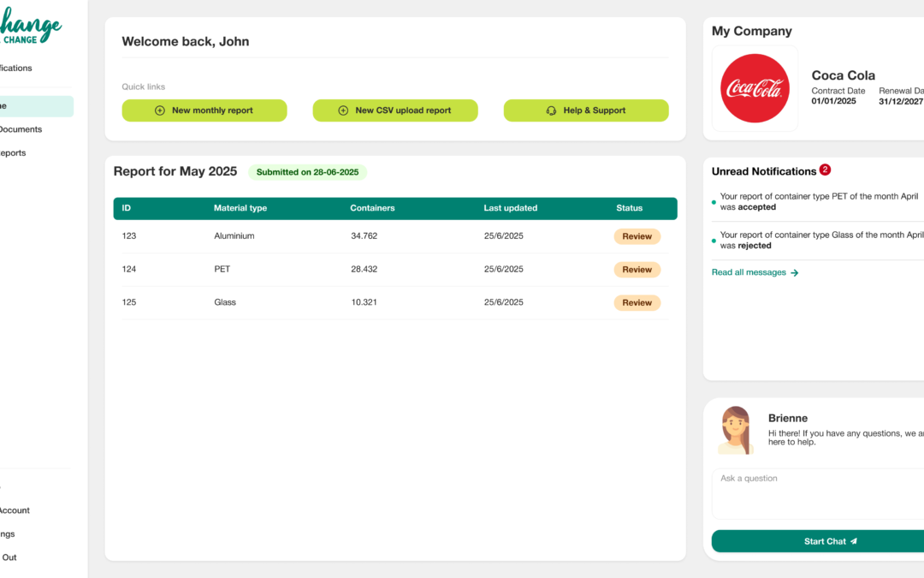Click Brienne's avatar picture
Screen dimensions: 924x578
point(736,430)
